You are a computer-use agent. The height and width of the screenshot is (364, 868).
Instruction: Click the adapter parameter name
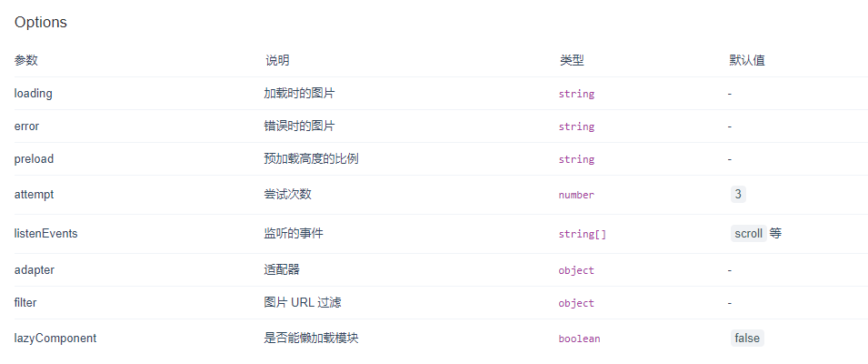35,270
